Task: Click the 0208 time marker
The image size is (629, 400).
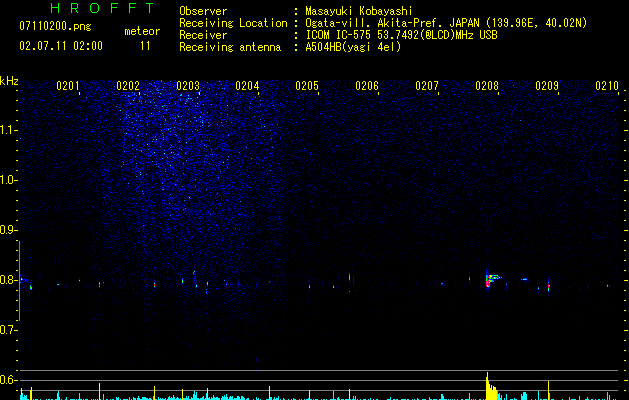Action: (487, 85)
